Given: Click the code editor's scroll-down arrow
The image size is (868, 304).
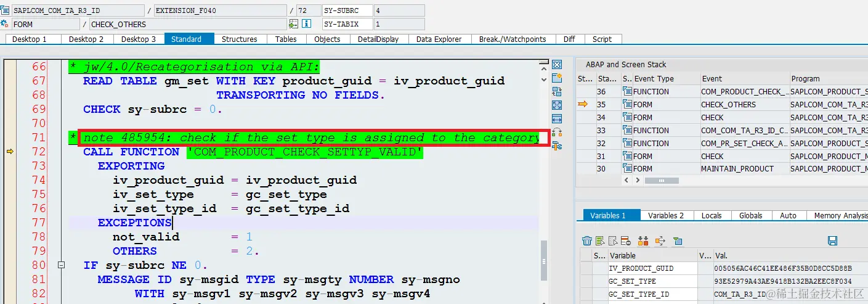Looking at the screenshot, I should click(543, 78).
